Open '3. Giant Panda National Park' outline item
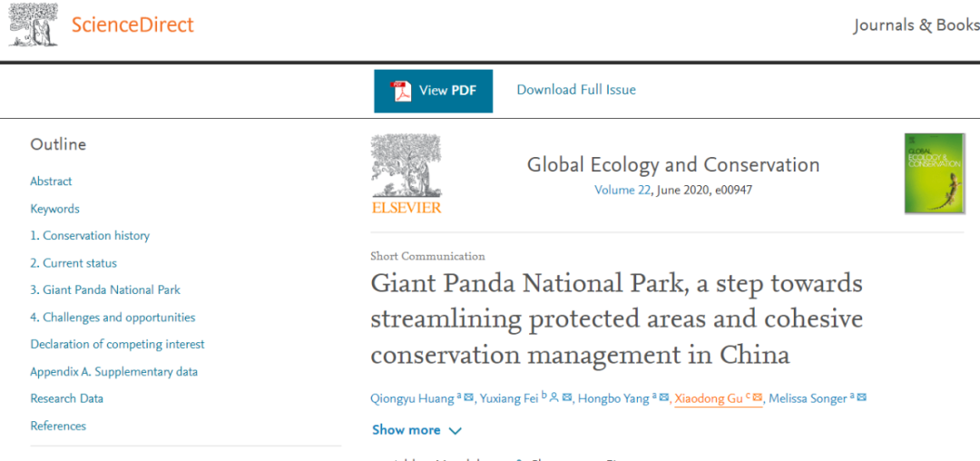The width and height of the screenshot is (980, 461). click(105, 290)
